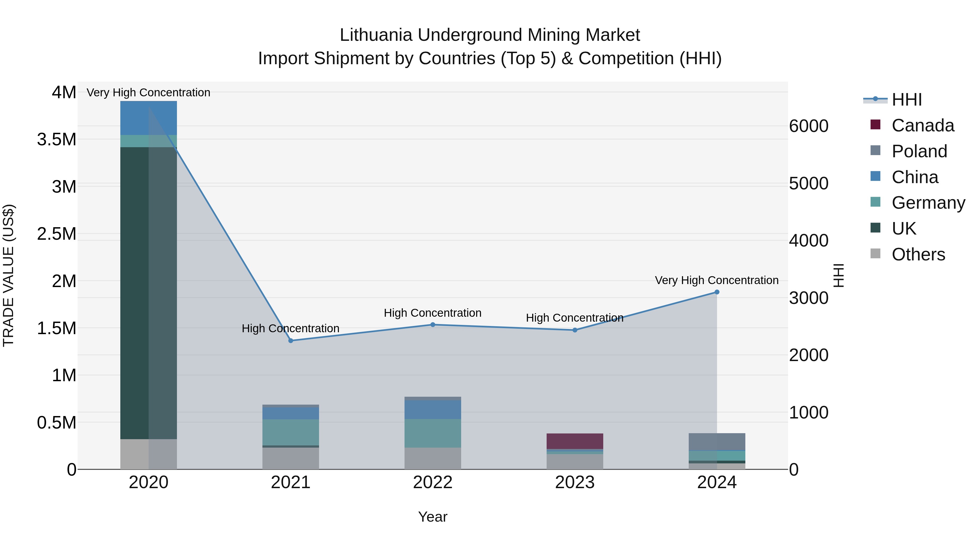Click the Very High Concentration label at 2024
The height and width of the screenshot is (551, 980).
coord(717,280)
